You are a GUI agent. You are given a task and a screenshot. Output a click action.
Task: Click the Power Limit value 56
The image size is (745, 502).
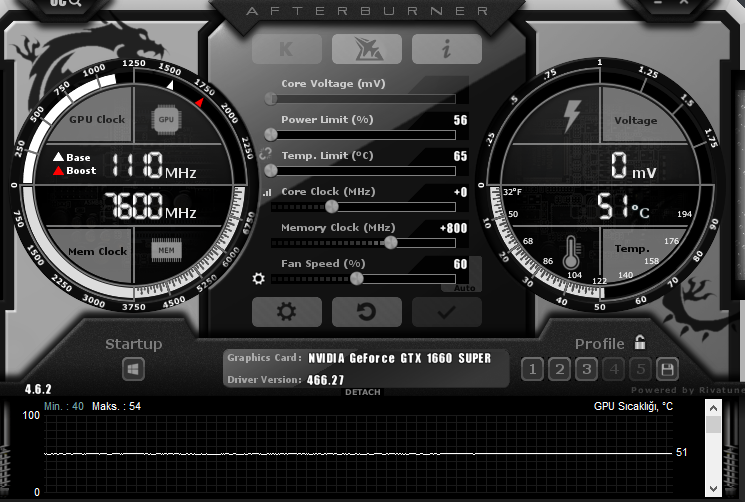[460, 120]
